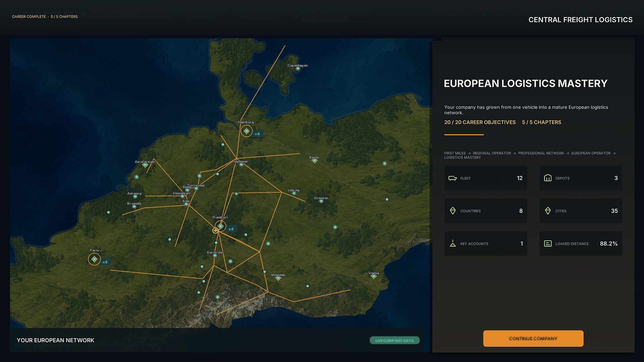Click the Loaded Distance icon

(548, 244)
